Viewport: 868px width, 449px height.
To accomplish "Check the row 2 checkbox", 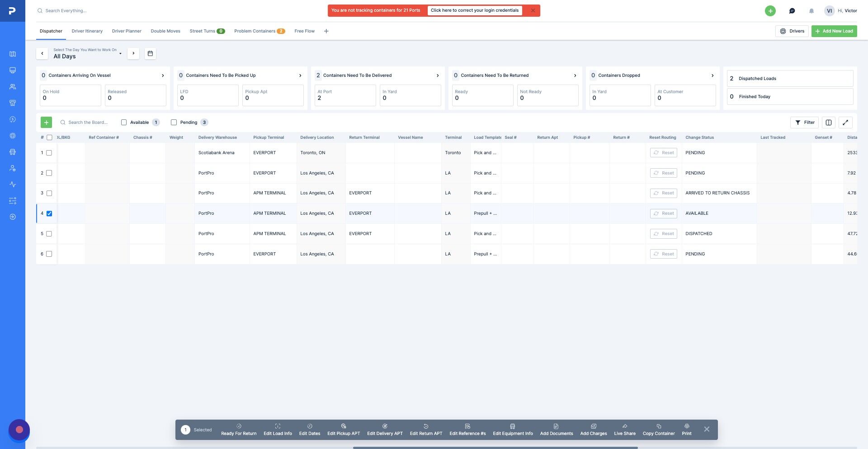I will pos(49,173).
